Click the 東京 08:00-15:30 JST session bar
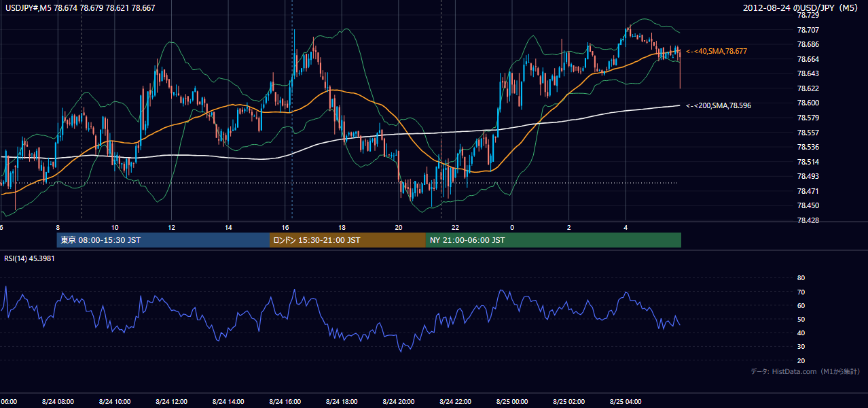The height and width of the screenshot is (408, 868). (163, 240)
